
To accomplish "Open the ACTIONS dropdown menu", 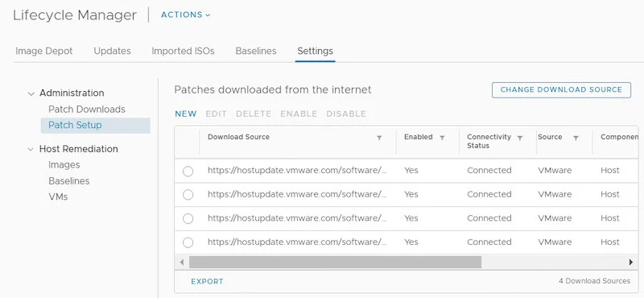I will 186,14.
